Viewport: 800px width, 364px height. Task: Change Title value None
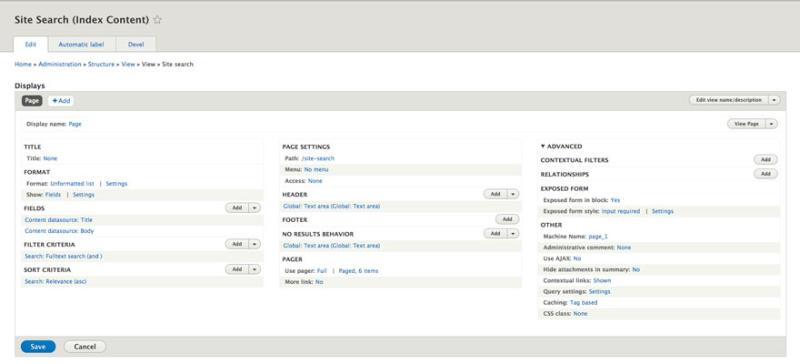(x=50, y=159)
